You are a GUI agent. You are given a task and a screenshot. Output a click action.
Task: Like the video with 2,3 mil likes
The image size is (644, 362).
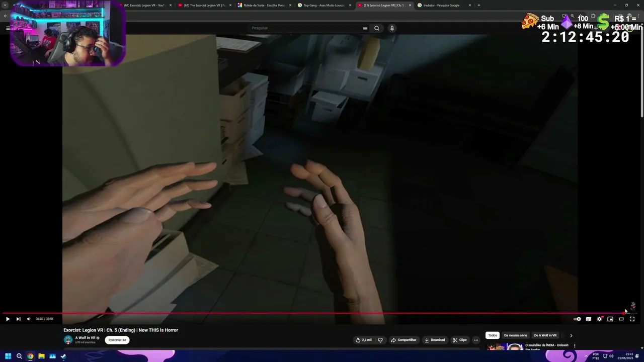tap(363, 340)
